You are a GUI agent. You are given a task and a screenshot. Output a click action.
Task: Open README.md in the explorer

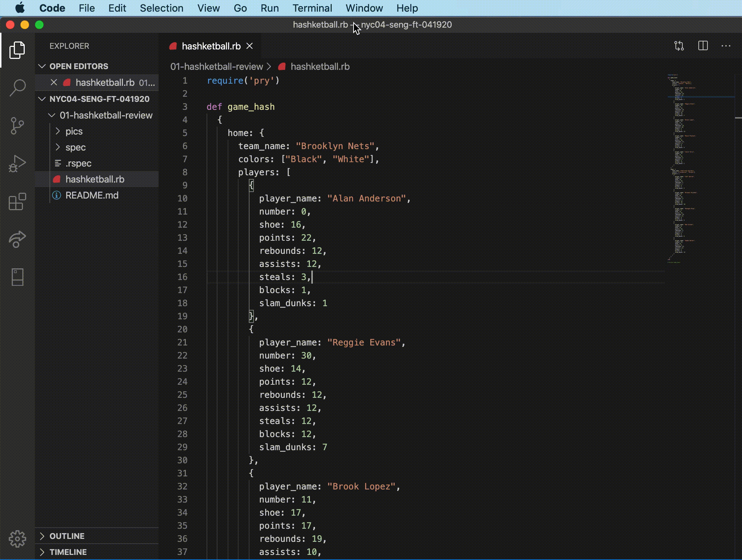coord(92,195)
